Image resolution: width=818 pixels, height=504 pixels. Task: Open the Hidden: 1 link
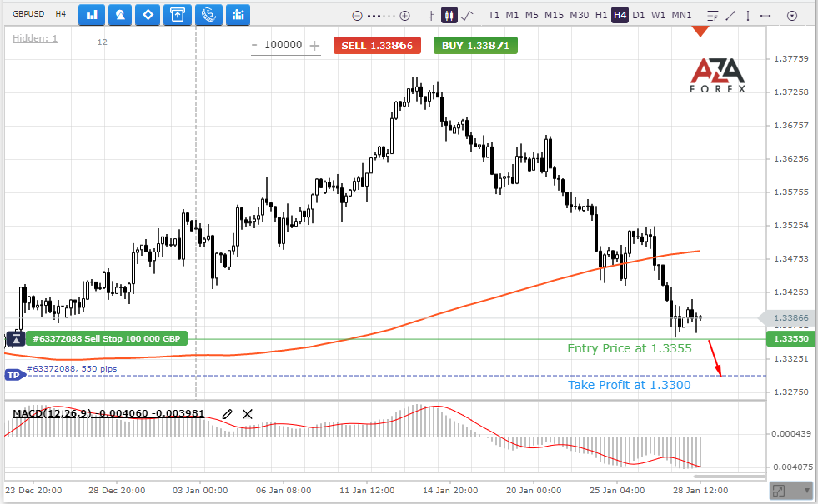(35, 38)
